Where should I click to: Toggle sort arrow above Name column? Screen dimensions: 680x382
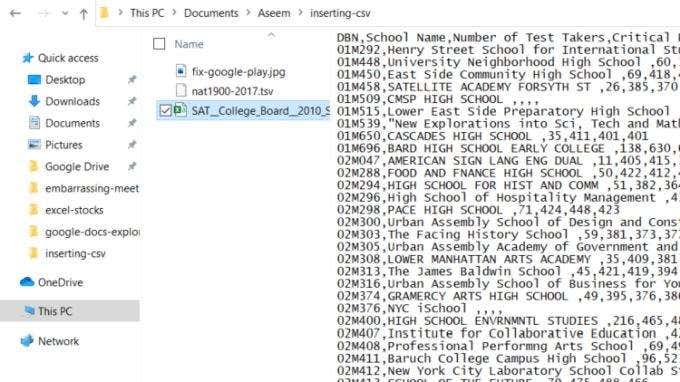click(271, 35)
